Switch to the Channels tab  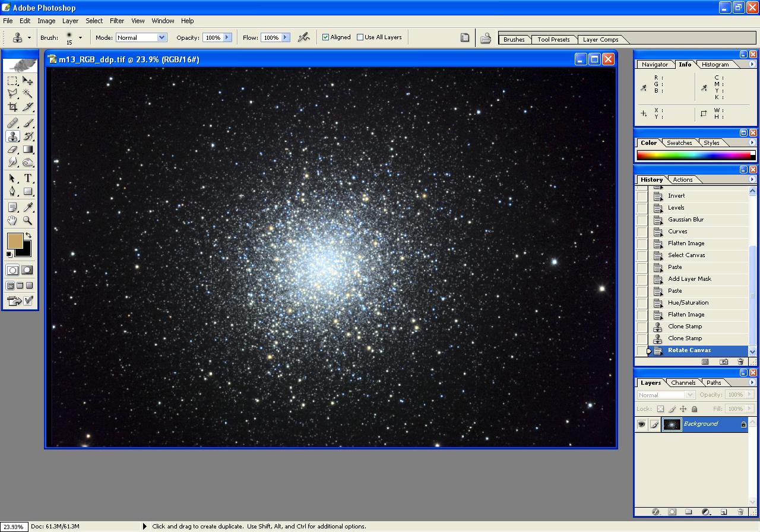[x=683, y=383]
